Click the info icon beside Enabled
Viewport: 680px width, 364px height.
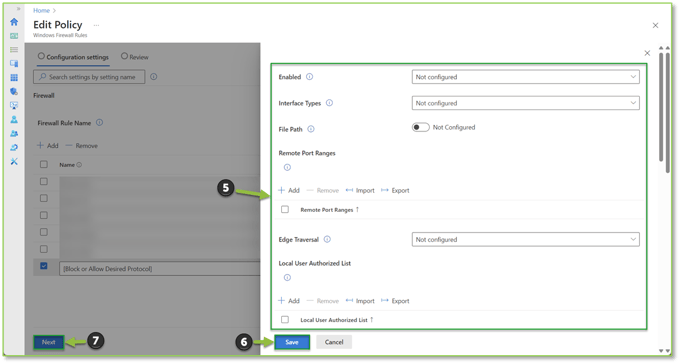click(310, 77)
